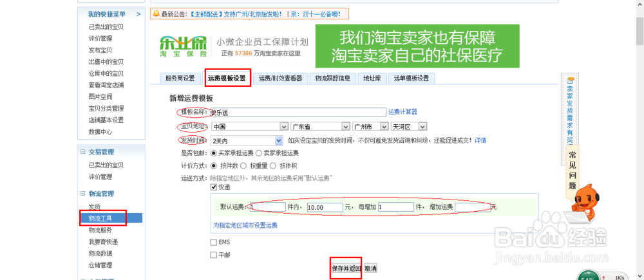Switch to 运费模板设置 tab
Screen dimensions: 644x280
227,79
